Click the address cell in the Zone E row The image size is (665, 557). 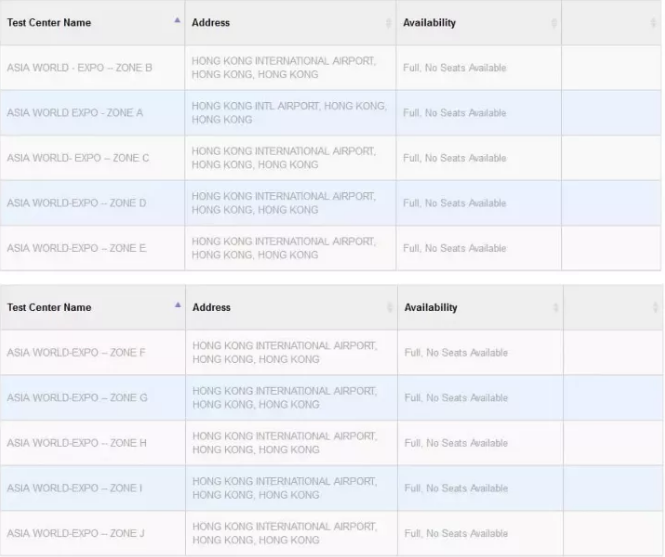coord(291,248)
